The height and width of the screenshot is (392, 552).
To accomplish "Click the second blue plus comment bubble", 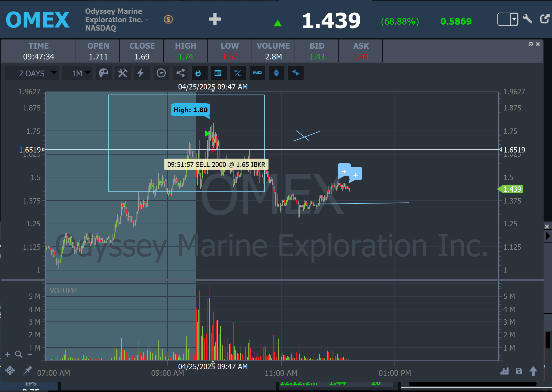I will pyautogui.click(x=355, y=175).
